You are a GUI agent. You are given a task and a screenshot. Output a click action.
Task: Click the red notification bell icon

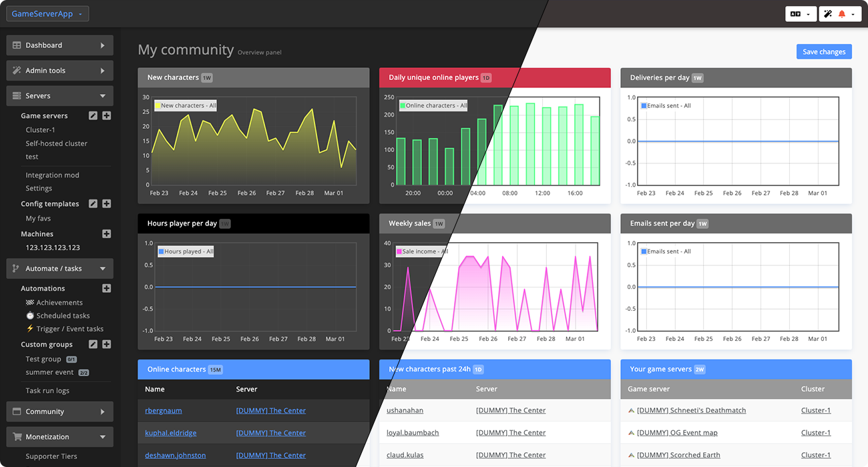point(841,13)
